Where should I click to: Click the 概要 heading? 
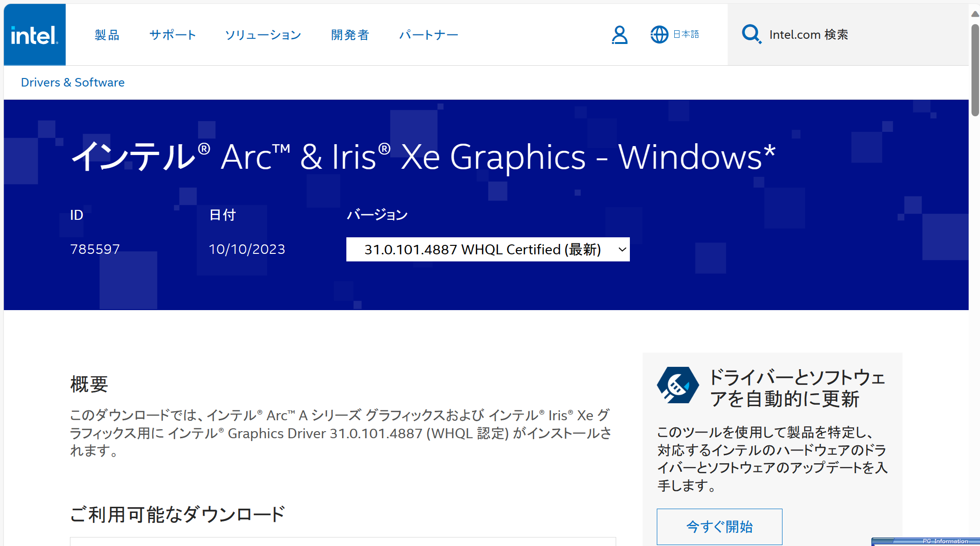coord(89,384)
